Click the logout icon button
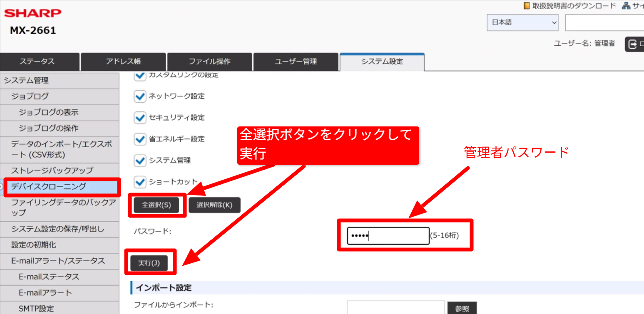644x314 pixels. [634, 44]
